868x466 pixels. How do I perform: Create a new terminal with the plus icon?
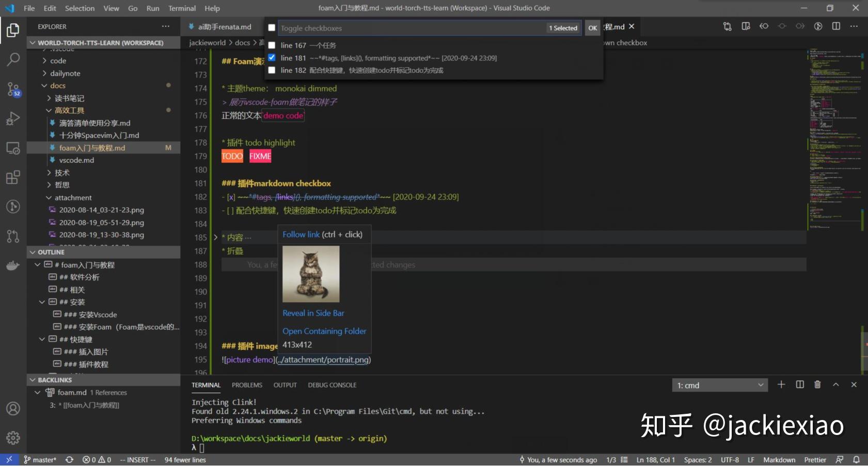(782, 385)
